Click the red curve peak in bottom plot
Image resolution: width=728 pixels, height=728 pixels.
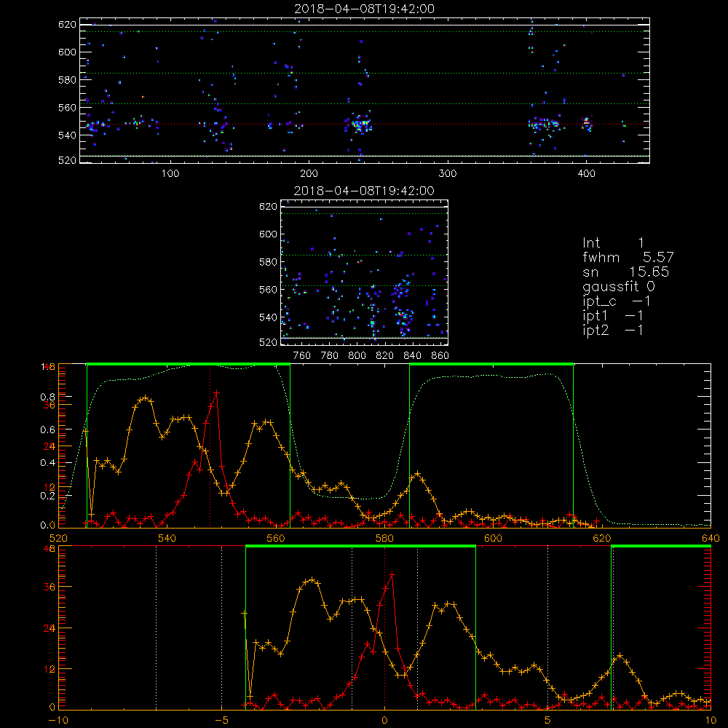[x=392, y=575]
